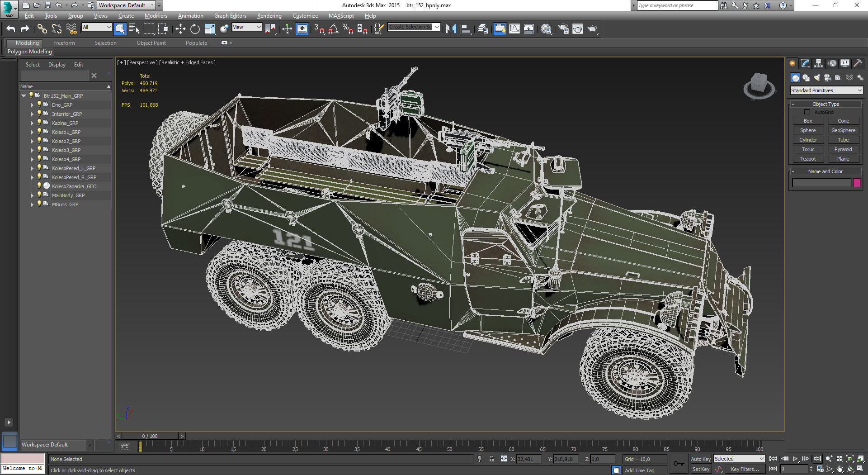Toggle visibility bulb of MGuns_GRP

click(x=39, y=204)
